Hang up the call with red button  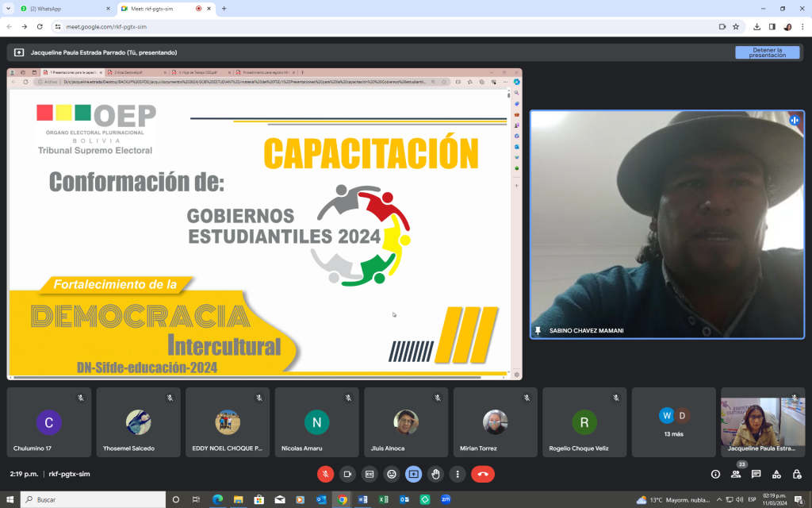483,474
